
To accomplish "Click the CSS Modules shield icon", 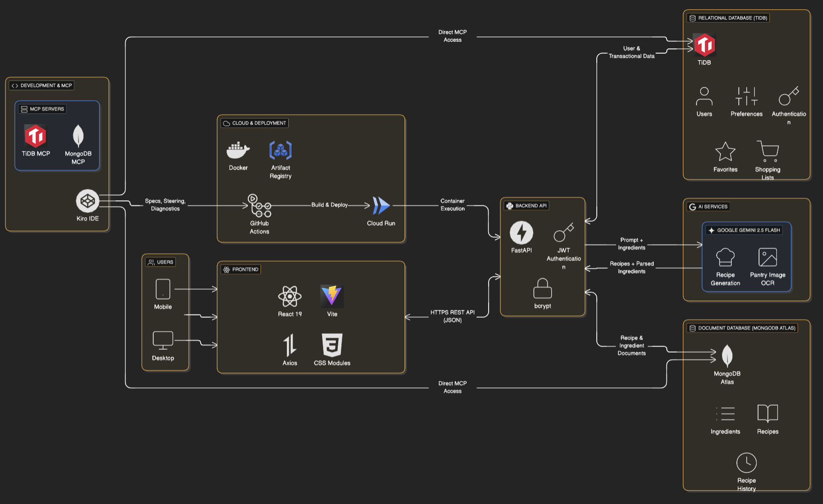I will tap(332, 346).
